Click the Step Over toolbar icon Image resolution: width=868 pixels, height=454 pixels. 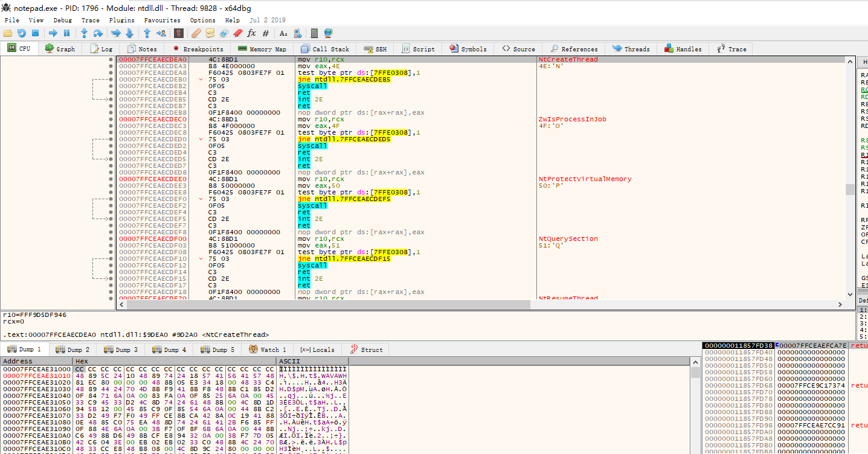point(98,33)
